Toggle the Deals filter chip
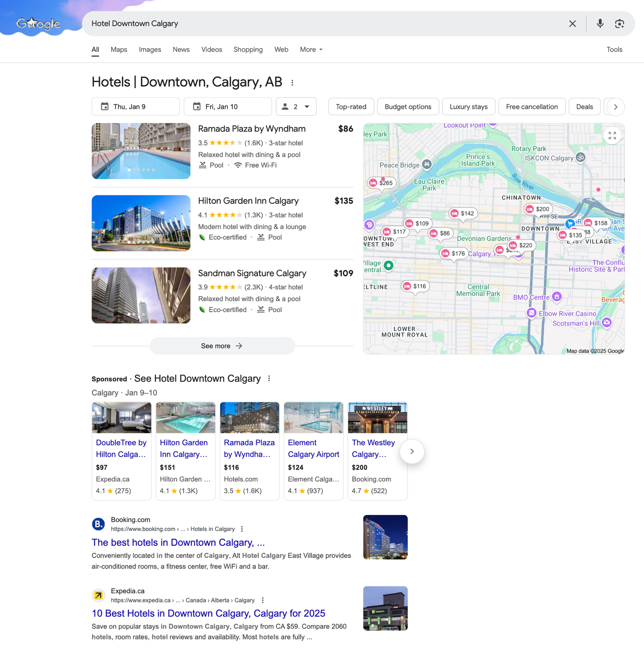Screen dimensions: 644x649 pyautogui.click(x=584, y=107)
